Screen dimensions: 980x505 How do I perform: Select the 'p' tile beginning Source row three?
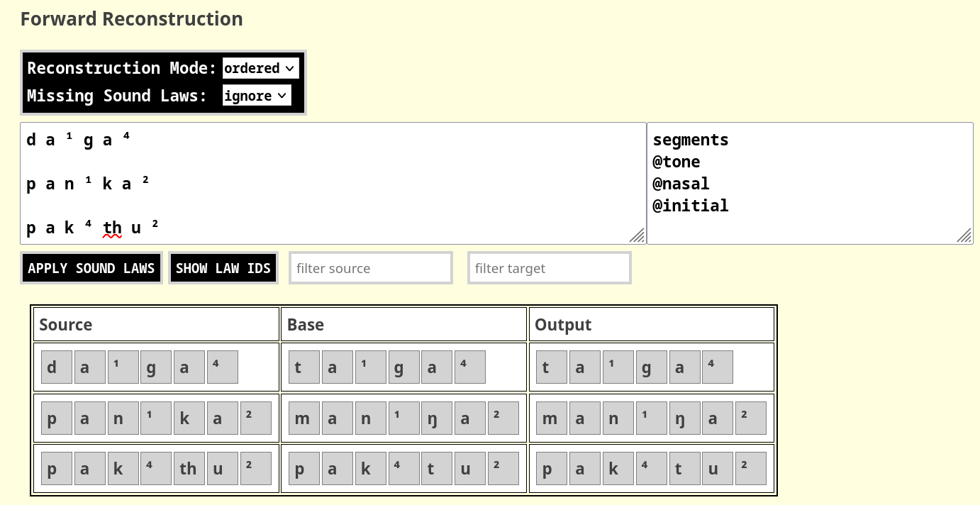click(57, 468)
